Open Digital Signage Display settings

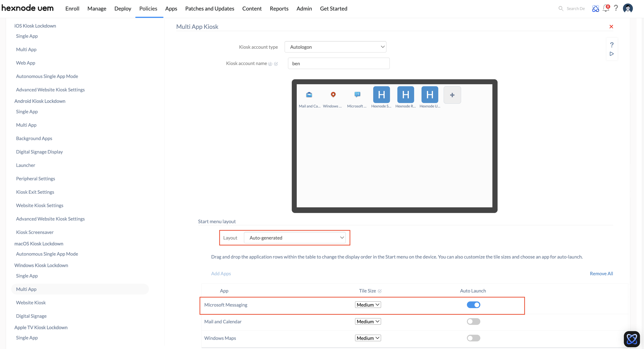pyautogui.click(x=39, y=152)
